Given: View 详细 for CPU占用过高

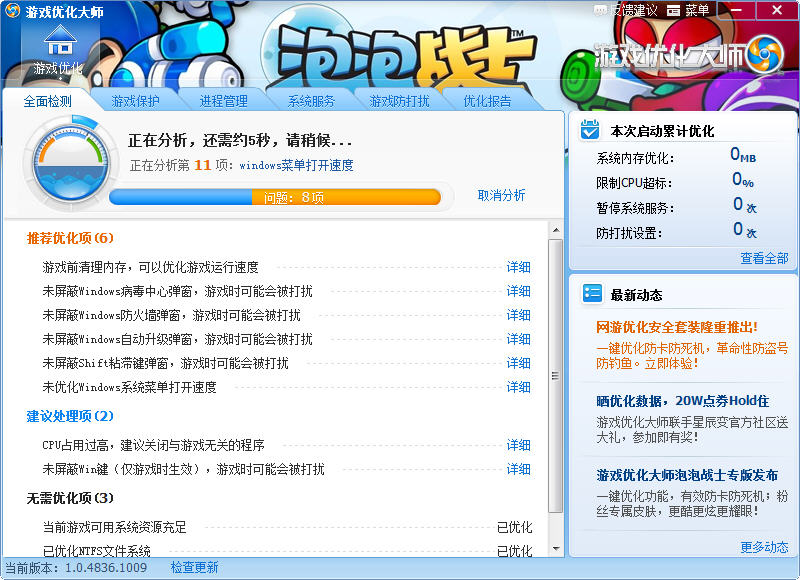Looking at the screenshot, I should pos(518,445).
